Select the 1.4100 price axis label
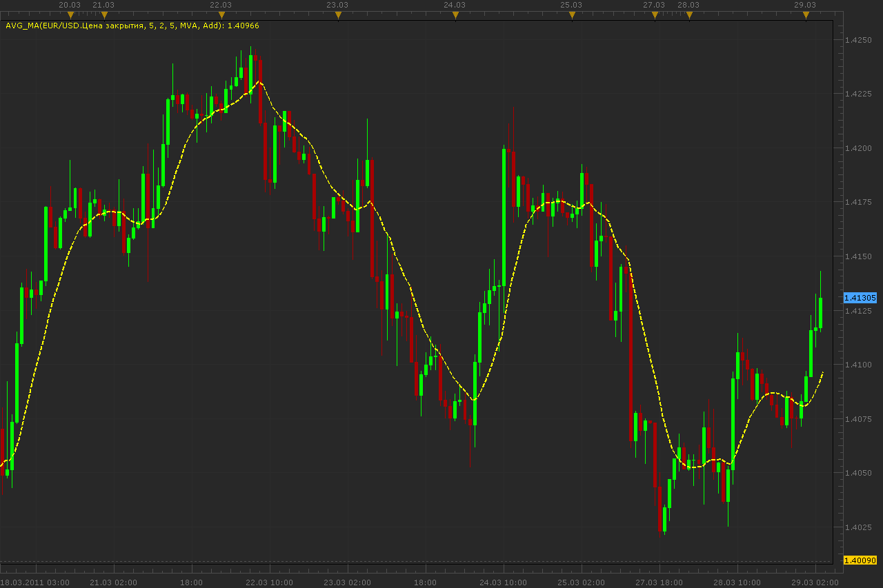 [858, 365]
